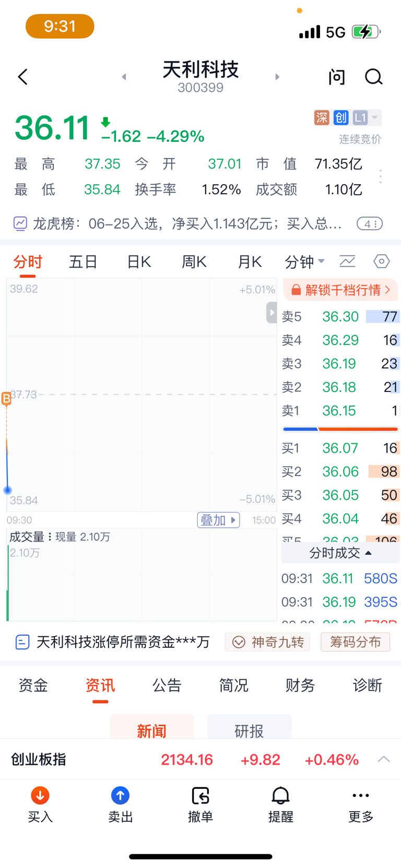Tap the orange B marker on chart
Viewport: 401px width, 868px height.
tap(6, 399)
